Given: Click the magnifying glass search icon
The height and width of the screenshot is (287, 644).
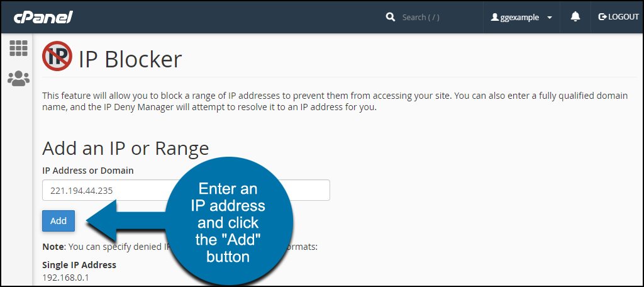Looking at the screenshot, I should 390,17.
